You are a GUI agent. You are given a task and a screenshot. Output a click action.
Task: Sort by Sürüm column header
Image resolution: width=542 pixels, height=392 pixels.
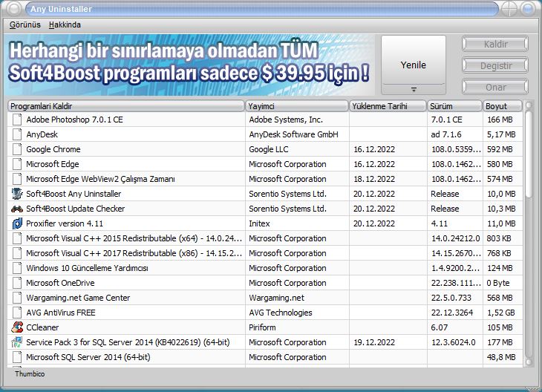(454, 106)
